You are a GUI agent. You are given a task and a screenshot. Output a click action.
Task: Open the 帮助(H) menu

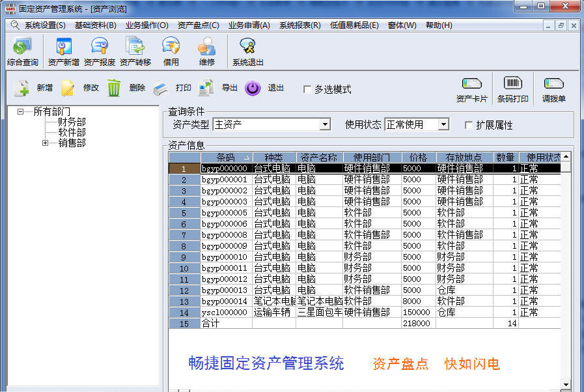(x=439, y=25)
